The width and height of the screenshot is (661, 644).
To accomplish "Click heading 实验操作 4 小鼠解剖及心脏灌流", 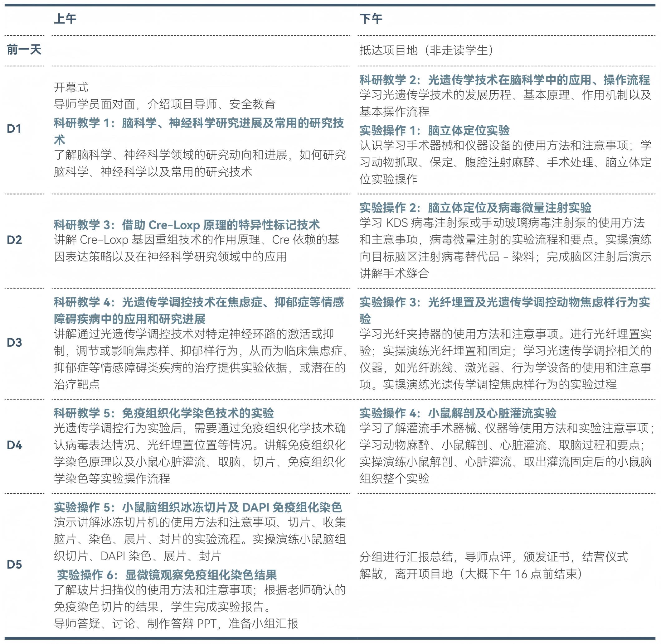I will [x=458, y=413].
